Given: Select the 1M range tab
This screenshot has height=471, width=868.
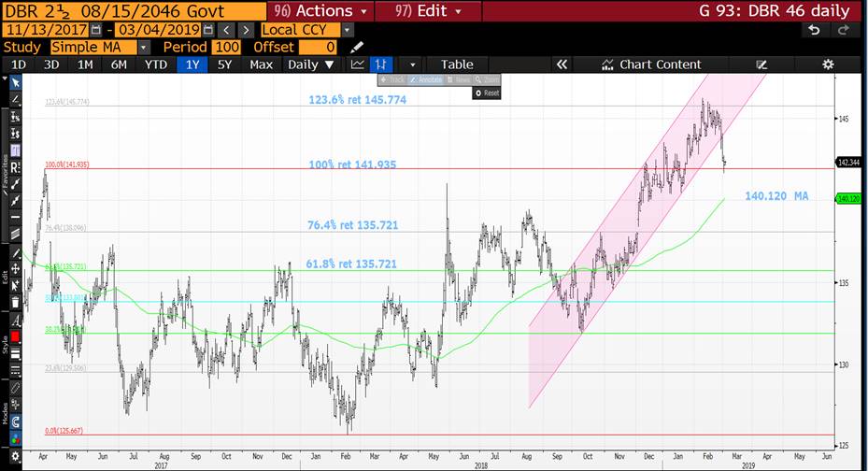Looking at the screenshot, I should (x=85, y=64).
